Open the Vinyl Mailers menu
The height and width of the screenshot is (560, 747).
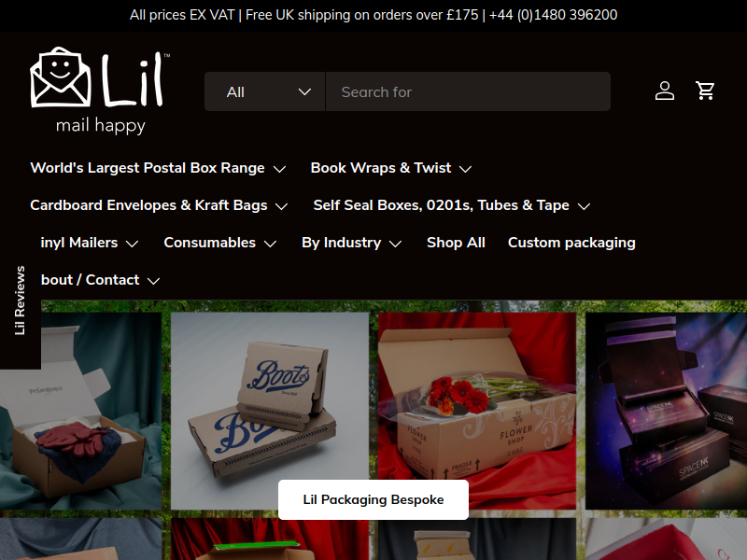point(90,243)
